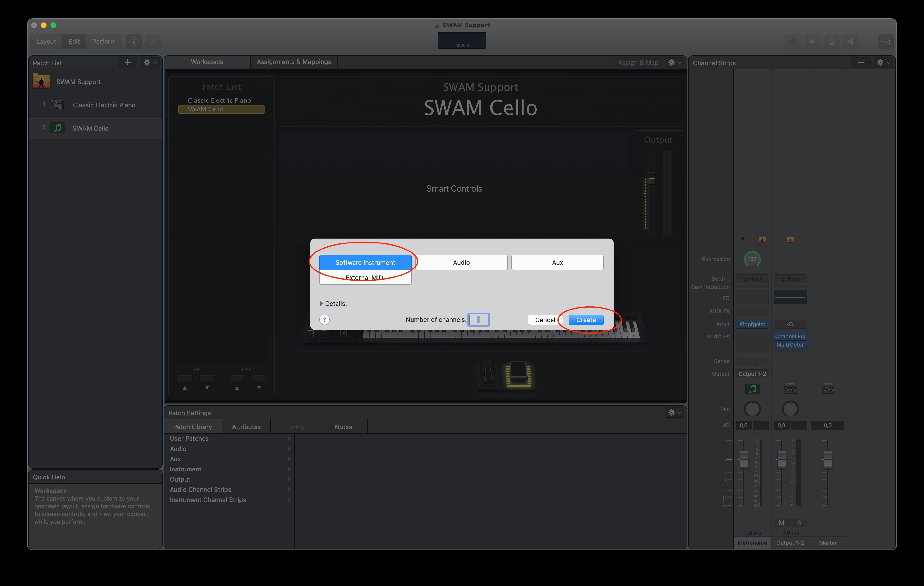Click the Cancel button in dialog
This screenshot has width=924, height=586.
pyautogui.click(x=545, y=320)
